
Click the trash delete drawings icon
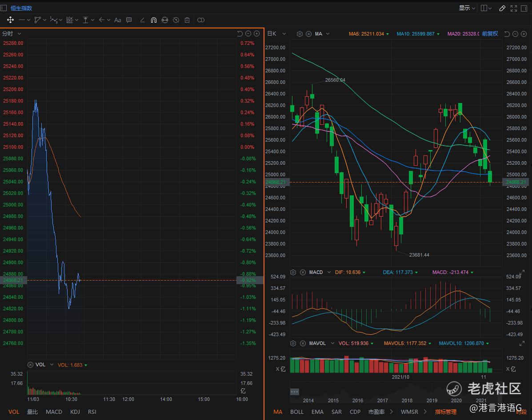point(187,20)
